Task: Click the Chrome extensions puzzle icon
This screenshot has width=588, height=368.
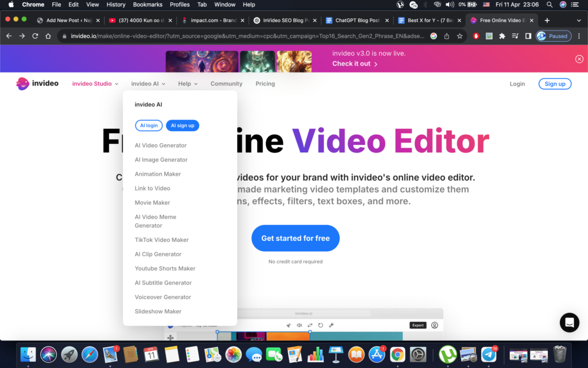Action: tap(502, 36)
